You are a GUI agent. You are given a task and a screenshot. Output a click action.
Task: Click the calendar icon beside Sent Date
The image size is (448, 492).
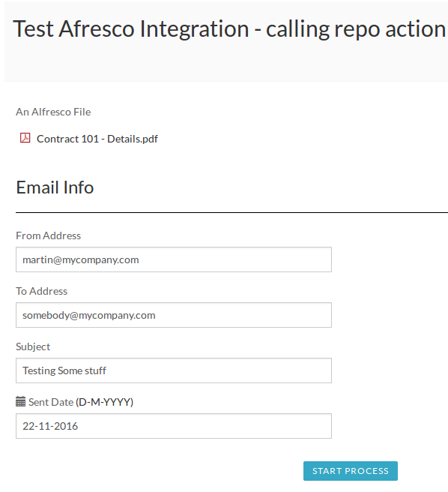[x=20, y=402]
